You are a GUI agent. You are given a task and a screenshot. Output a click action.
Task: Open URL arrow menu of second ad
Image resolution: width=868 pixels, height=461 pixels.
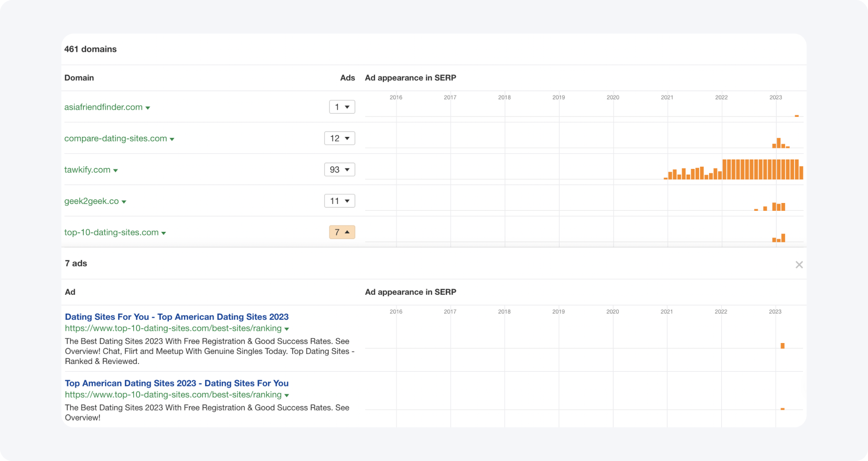click(287, 395)
